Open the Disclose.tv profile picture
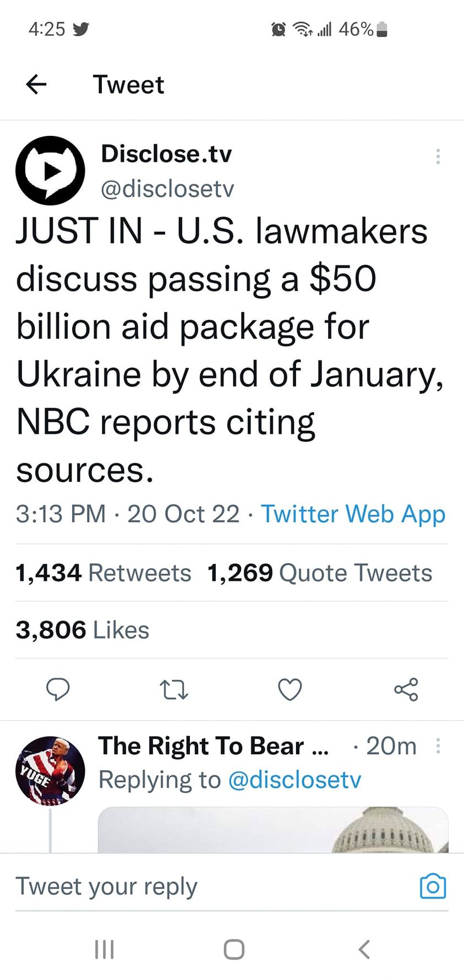 (50, 171)
